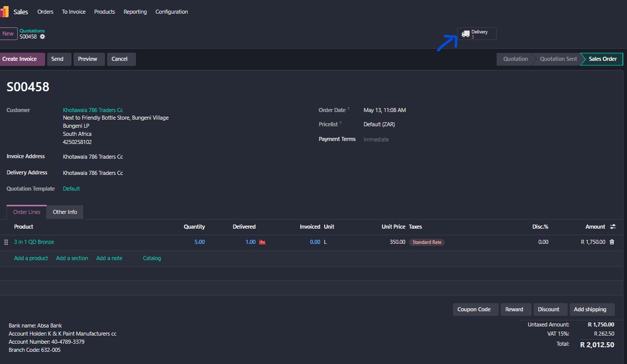Select the Order Lines tab

(x=26, y=212)
